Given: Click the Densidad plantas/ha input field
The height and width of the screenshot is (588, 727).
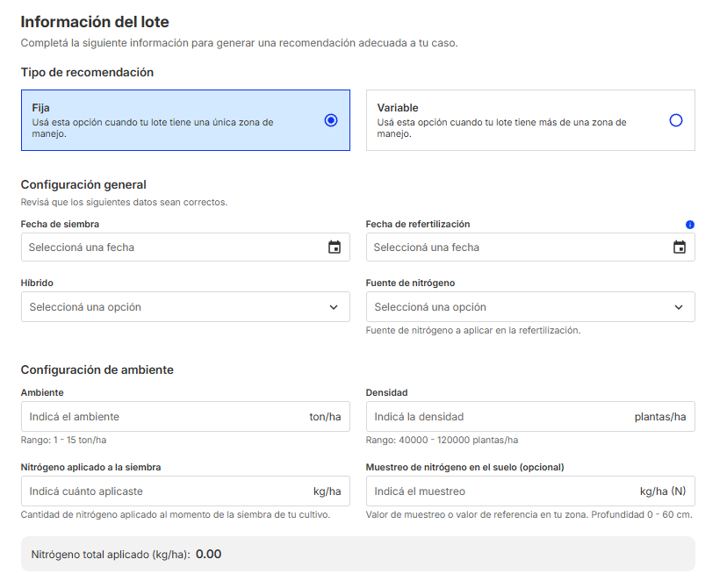Looking at the screenshot, I should click(x=530, y=417).
